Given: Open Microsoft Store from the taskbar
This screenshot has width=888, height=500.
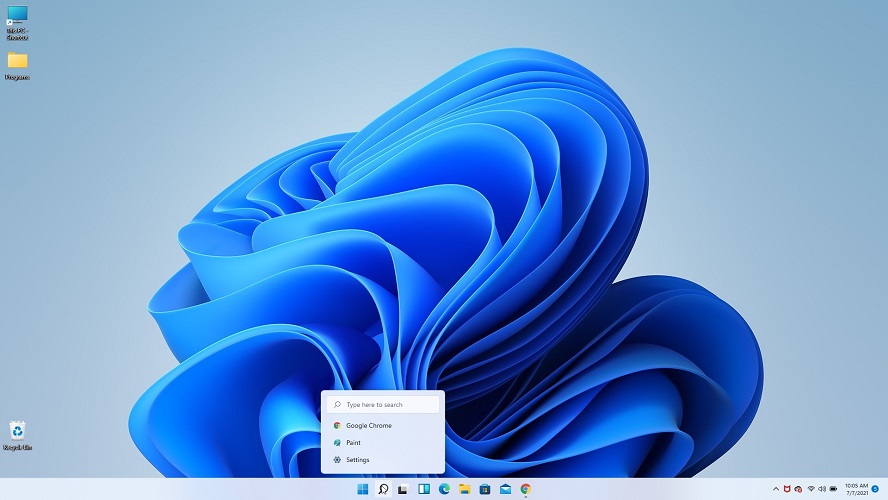Looking at the screenshot, I should (485, 489).
